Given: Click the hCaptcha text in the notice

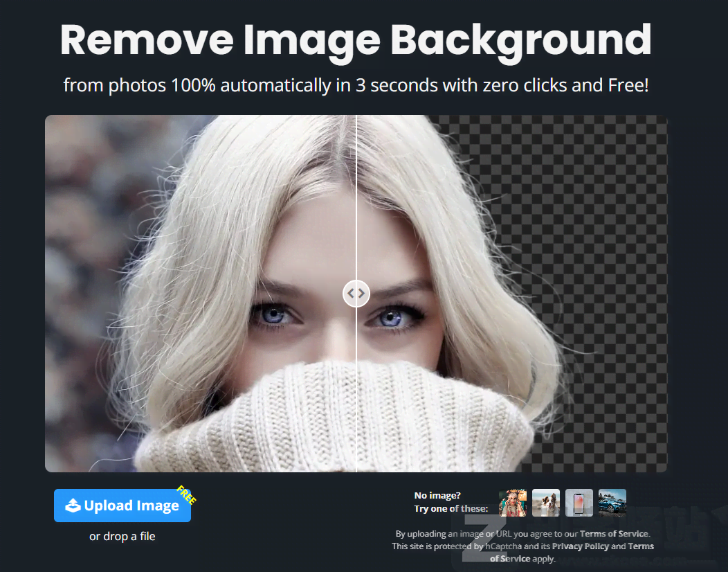Looking at the screenshot, I should pos(503,546).
